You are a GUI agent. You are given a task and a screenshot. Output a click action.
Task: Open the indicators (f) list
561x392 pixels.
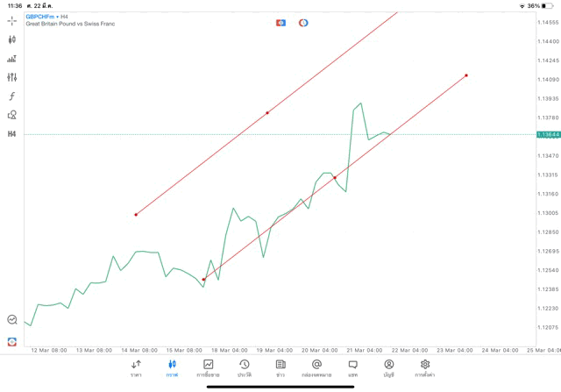coord(12,96)
